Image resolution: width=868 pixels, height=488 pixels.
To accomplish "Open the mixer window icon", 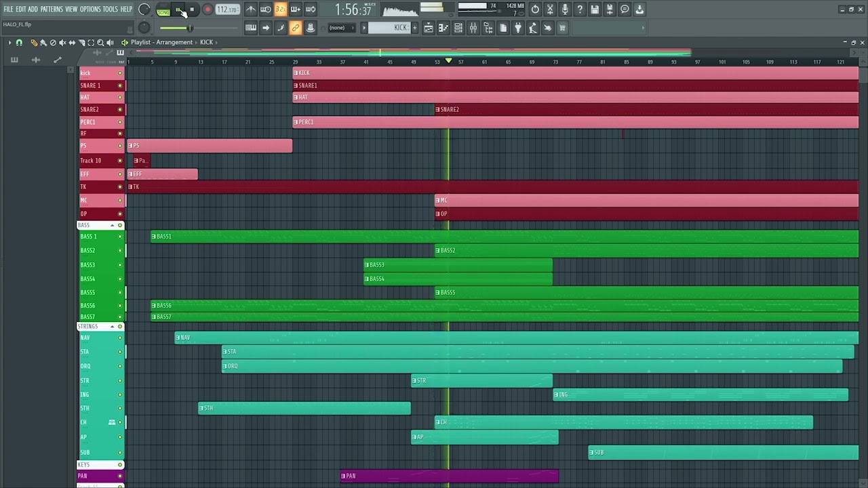I will pos(473,28).
